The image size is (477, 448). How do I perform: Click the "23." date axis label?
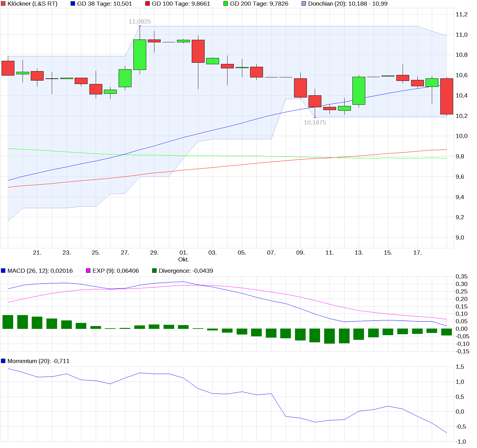coord(67,253)
